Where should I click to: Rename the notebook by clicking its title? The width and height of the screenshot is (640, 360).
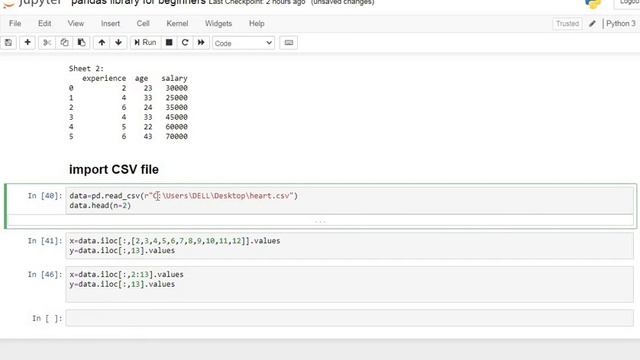pos(138,2)
